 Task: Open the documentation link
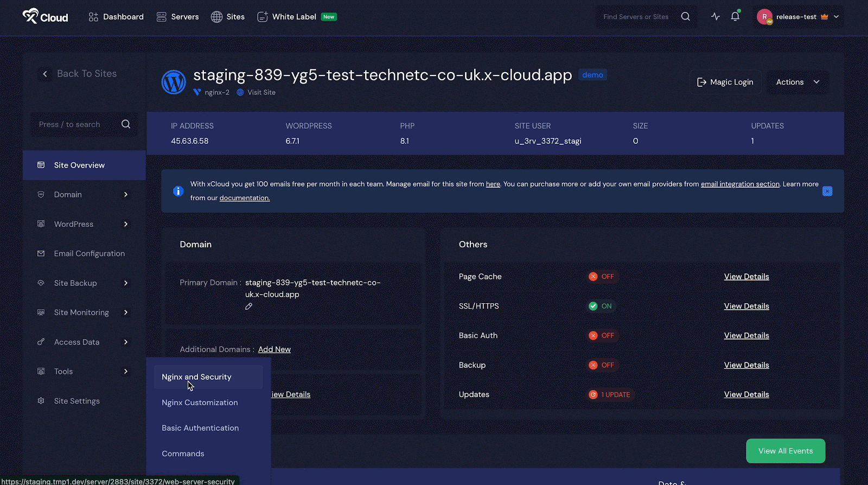(245, 198)
